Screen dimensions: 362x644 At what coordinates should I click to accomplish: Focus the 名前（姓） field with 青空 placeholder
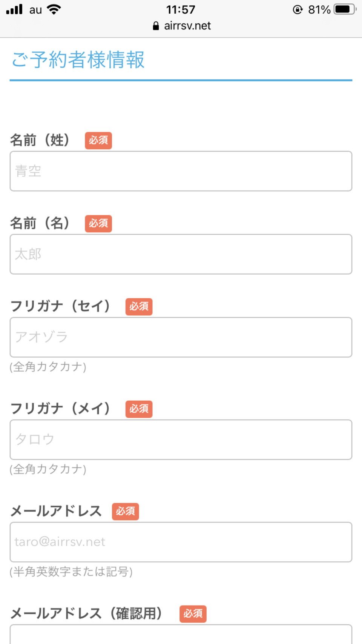pos(181,171)
